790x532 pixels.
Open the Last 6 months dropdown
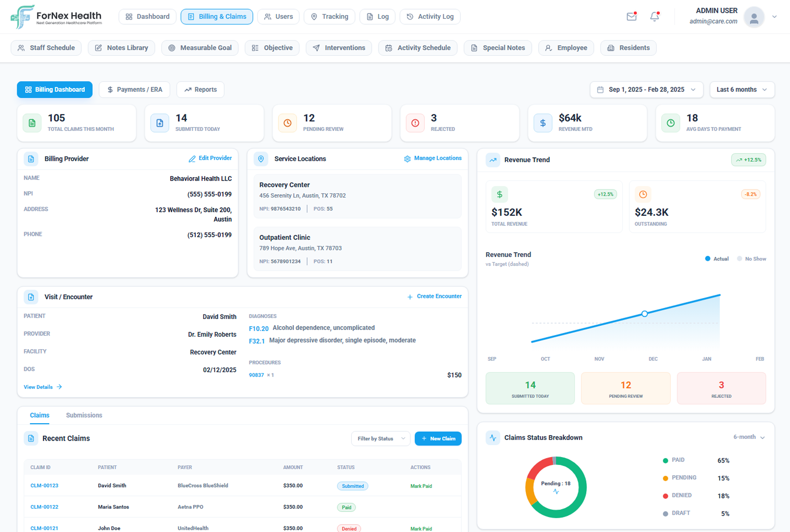pos(742,90)
